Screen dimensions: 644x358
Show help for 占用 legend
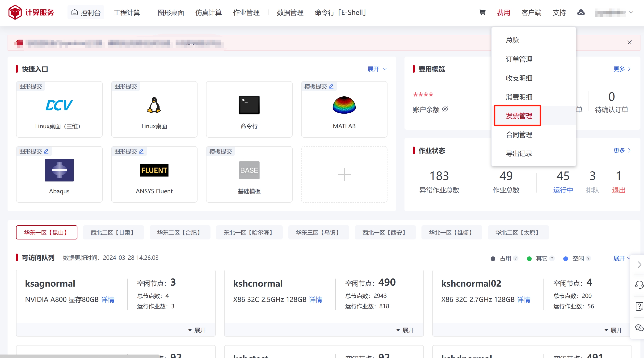[x=515, y=258]
